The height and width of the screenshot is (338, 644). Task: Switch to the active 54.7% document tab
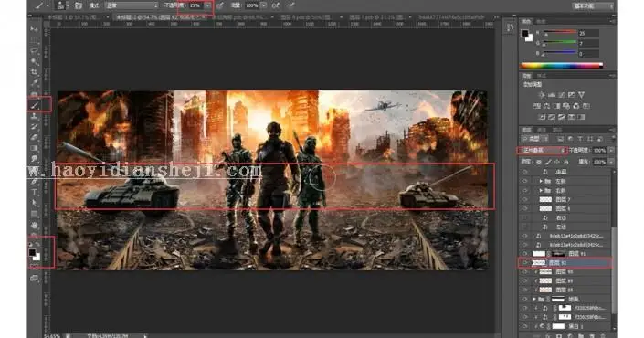160,17
